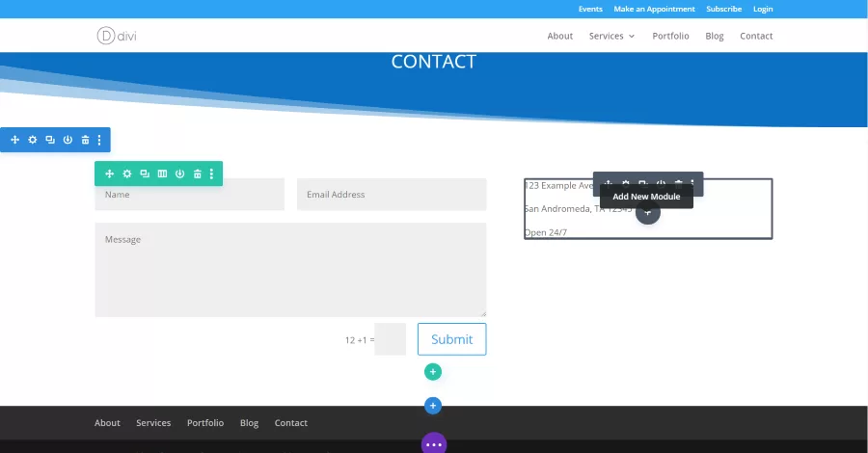This screenshot has width=868, height=453.
Task: Click the captcha answer box
Action: [391, 339]
